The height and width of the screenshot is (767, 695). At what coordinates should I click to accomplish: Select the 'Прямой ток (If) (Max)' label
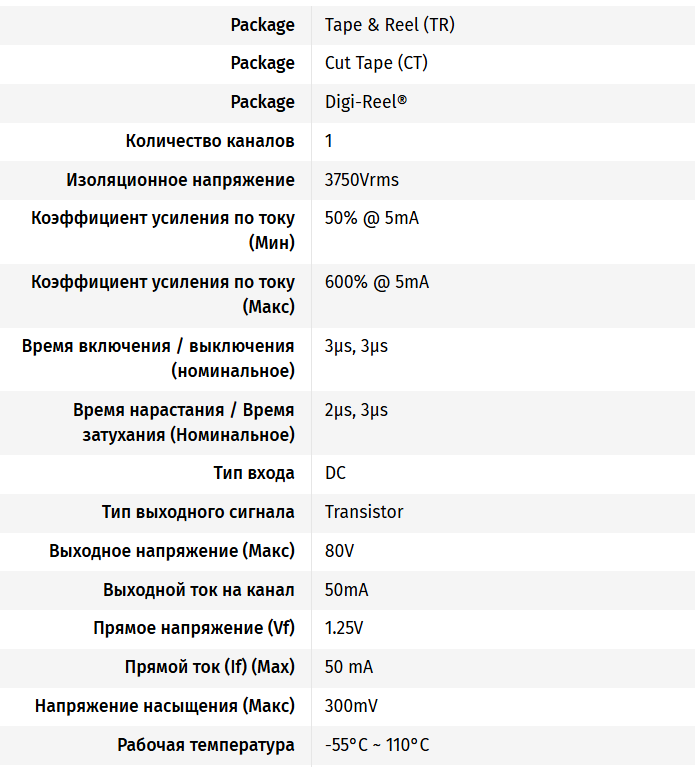210,667
